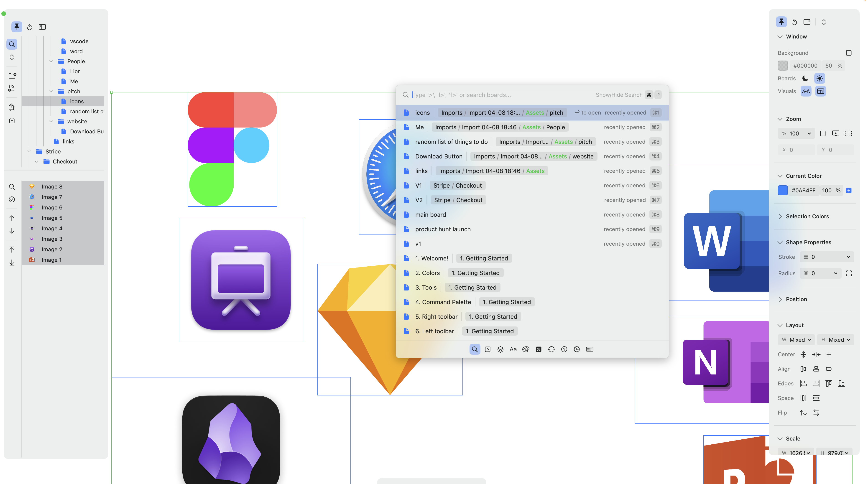The width and height of the screenshot is (868, 484).
Task: Toggle independent corner radius icon
Action: tap(849, 273)
